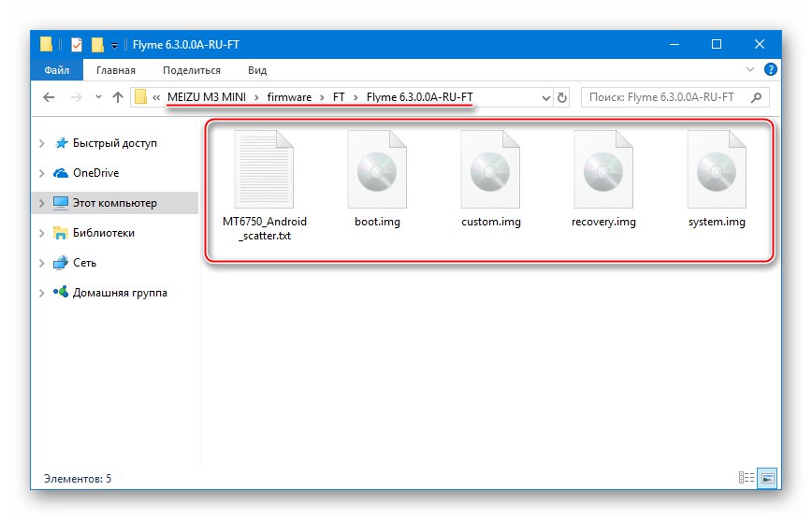Open the Поделиться ribbon tab

(192, 70)
